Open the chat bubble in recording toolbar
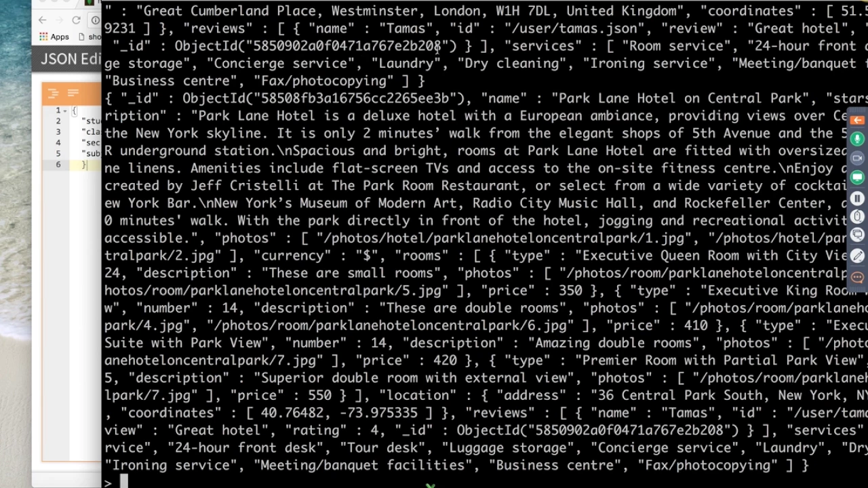The height and width of the screenshot is (488, 868). pos(857,277)
